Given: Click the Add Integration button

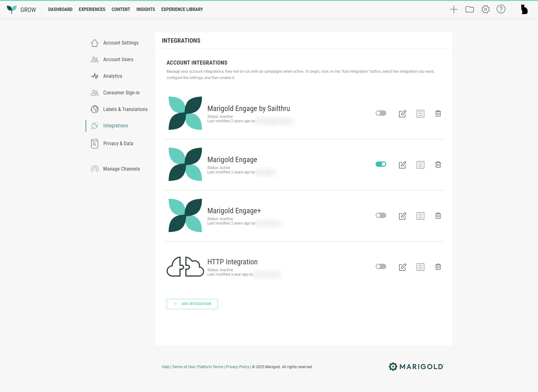Looking at the screenshot, I should 192,304.
